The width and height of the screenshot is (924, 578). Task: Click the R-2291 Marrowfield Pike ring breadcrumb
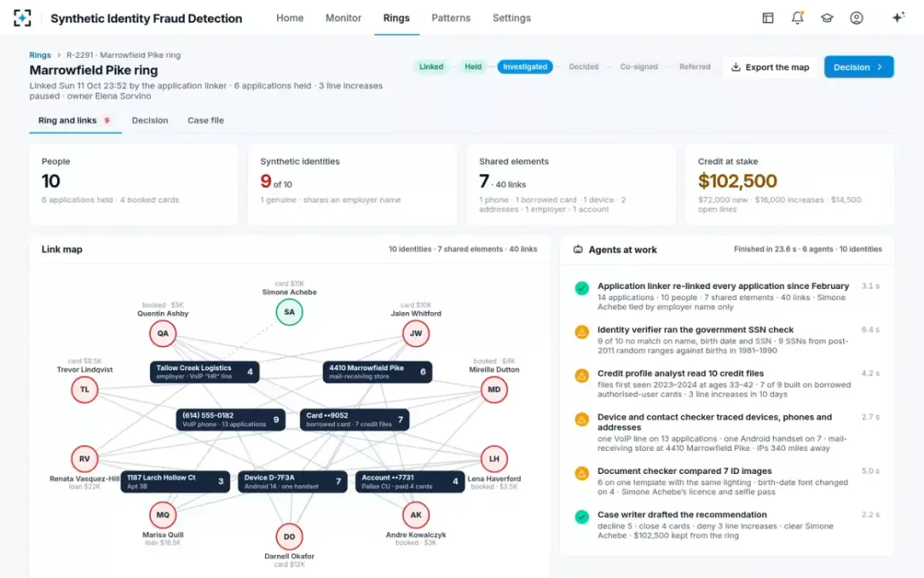pos(124,55)
